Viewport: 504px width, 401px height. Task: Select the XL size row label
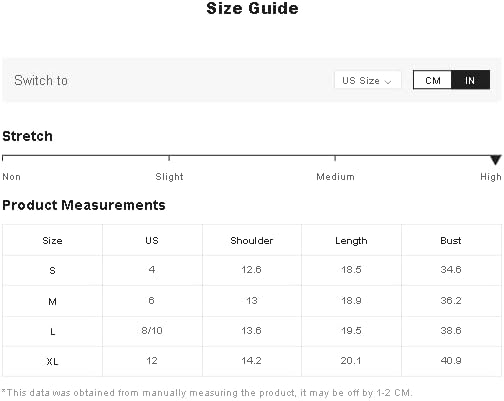pos(52,361)
